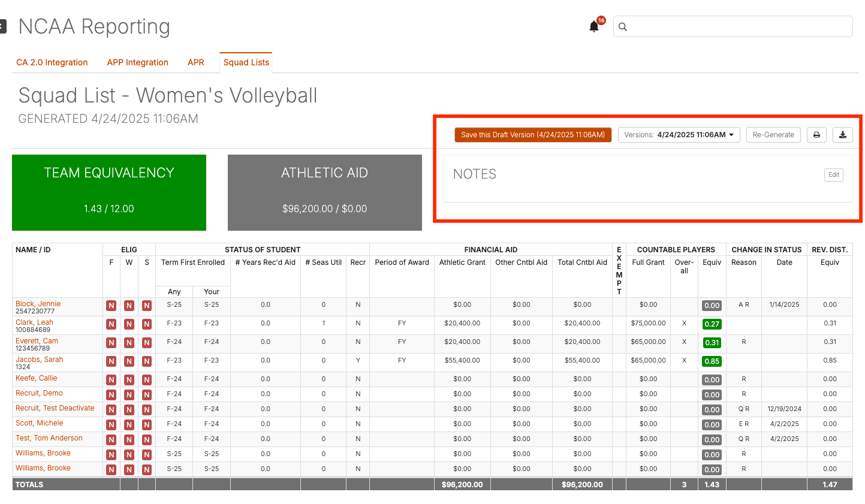Click Save this Draft Version button

pyautogui.click(x=533, y=135)
